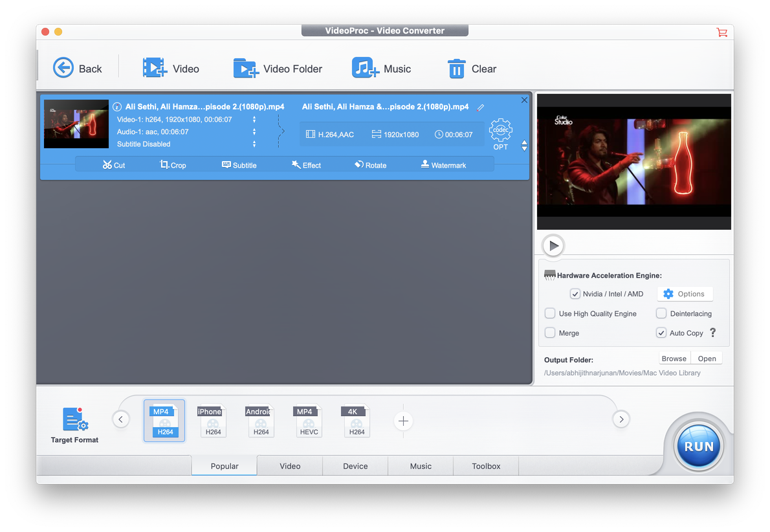This screenshot has width=770, height=532.
Task: Click the hardware acceleration chip icon
Action: 549,275
